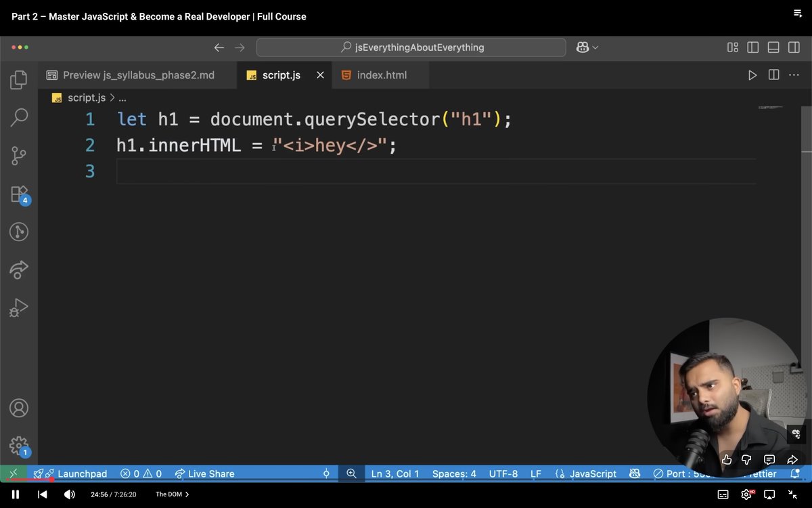Open the Live Share view in activity bar
812x508 pixels.
[19, 270]
